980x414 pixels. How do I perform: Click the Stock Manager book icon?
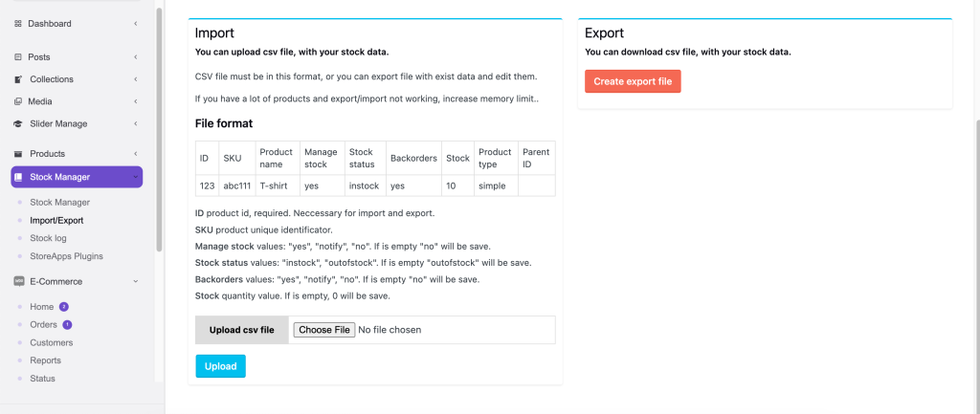coord(20,177)
